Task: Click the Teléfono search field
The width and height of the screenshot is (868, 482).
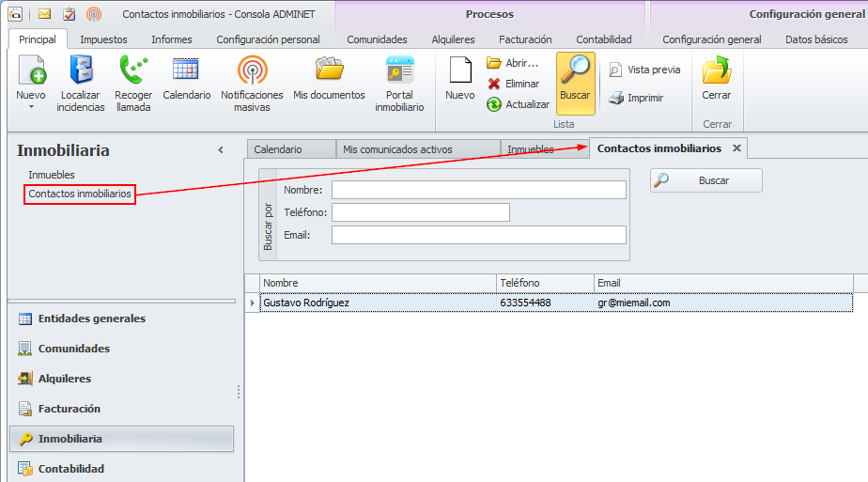Action: (421, 212)
